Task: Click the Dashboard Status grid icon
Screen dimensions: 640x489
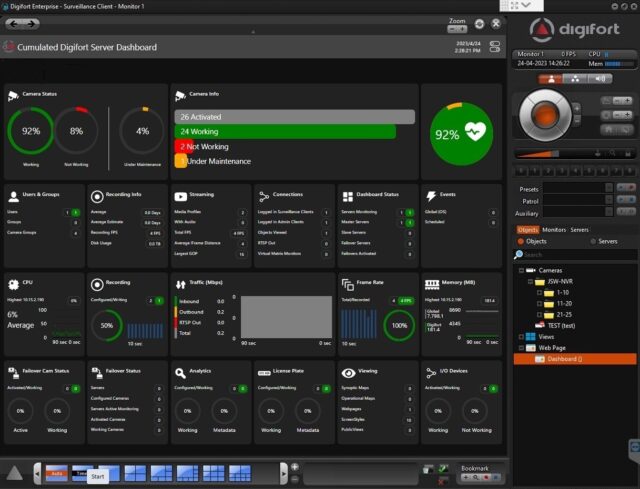Action: (x=348, y=196)
